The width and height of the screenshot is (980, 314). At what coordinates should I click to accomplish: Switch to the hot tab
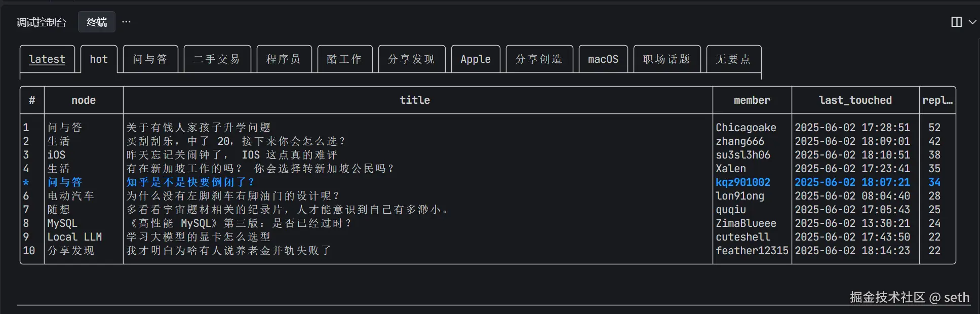tap(99, 59)
